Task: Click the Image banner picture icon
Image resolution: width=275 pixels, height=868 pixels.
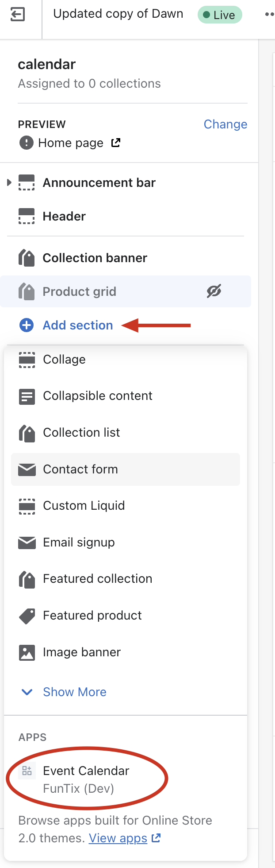Action: click(27, 652)
